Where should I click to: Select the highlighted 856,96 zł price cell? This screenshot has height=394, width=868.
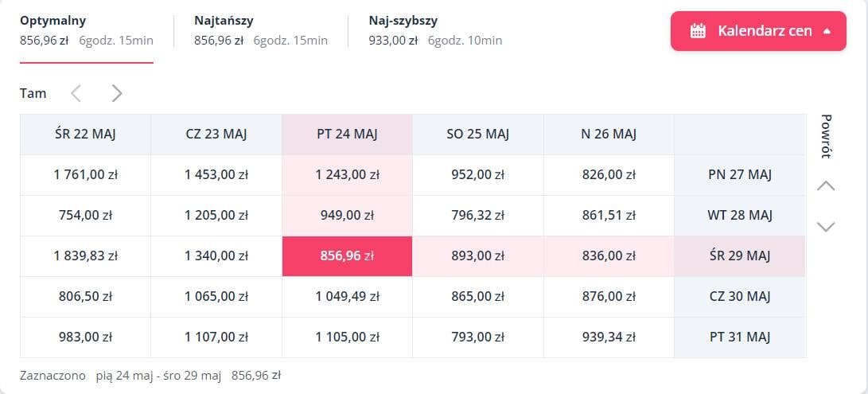tap(347, 256)
